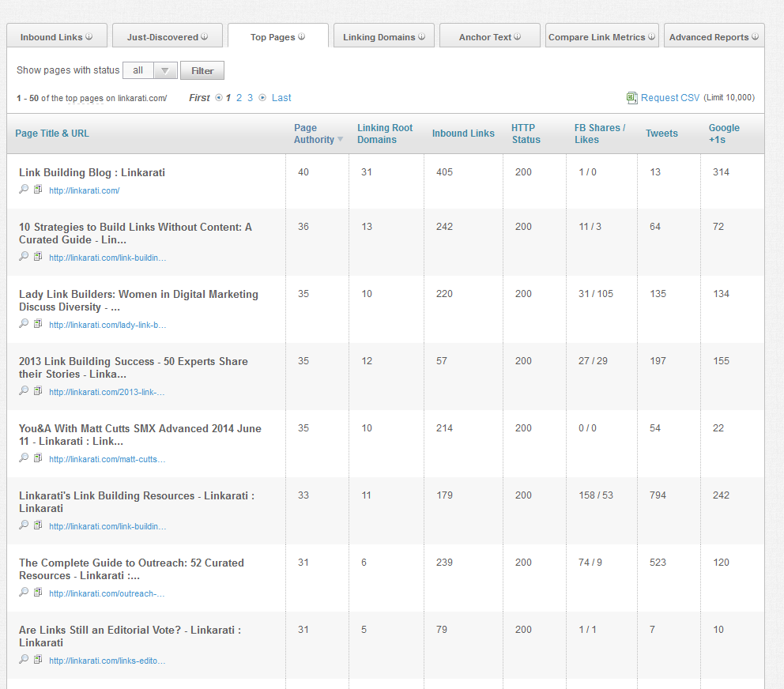Click the First pagination label
Screen dimensions: 784x689
point(199,97)
